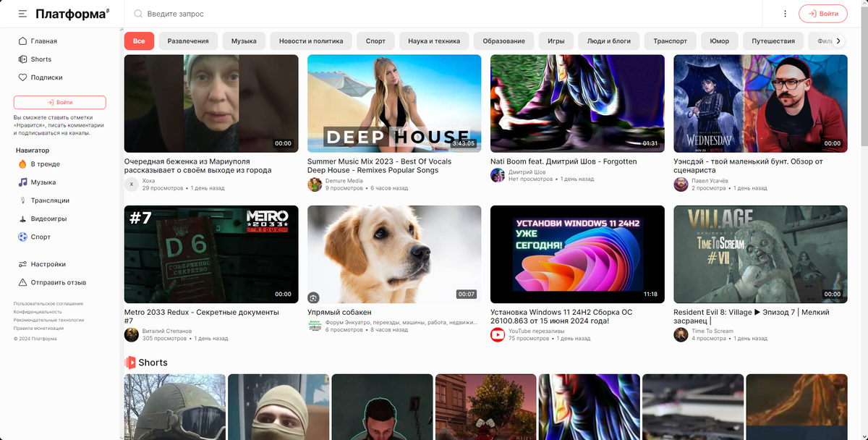
Task: Click shorts badge on Упрямый собакен thumbnail
Action: coord(313,297)
